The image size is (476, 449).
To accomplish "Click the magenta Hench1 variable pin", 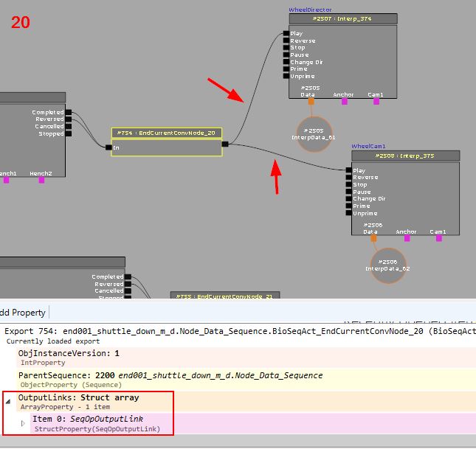I will point(7,180).
